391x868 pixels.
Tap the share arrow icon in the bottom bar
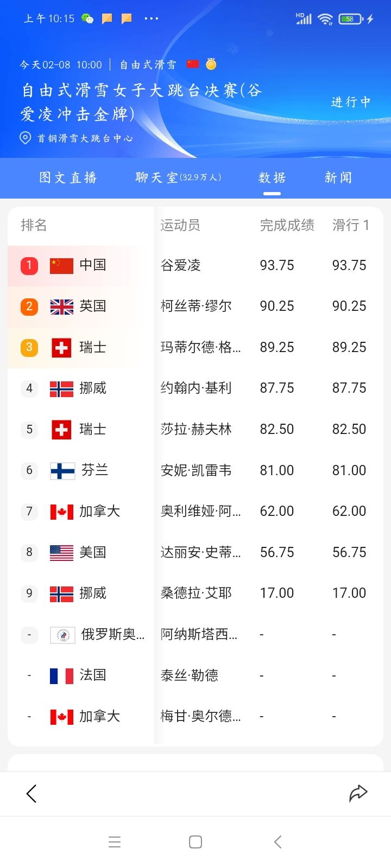coord(358,793)
